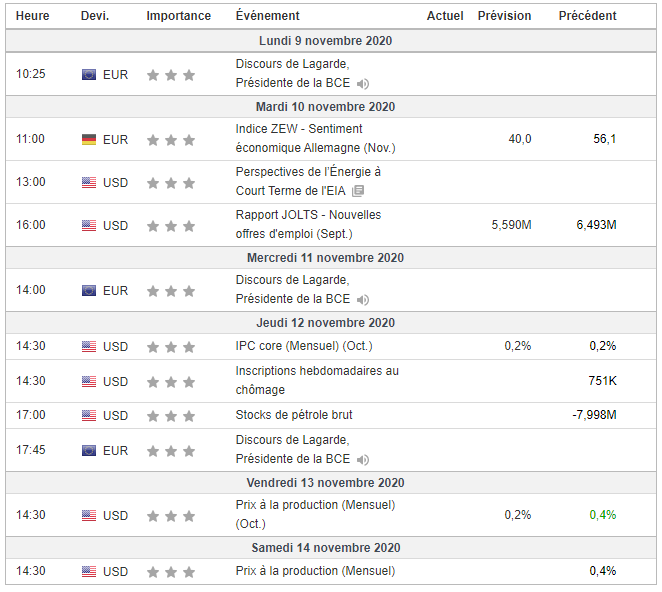Click the Prévision column header

(505, 16)
